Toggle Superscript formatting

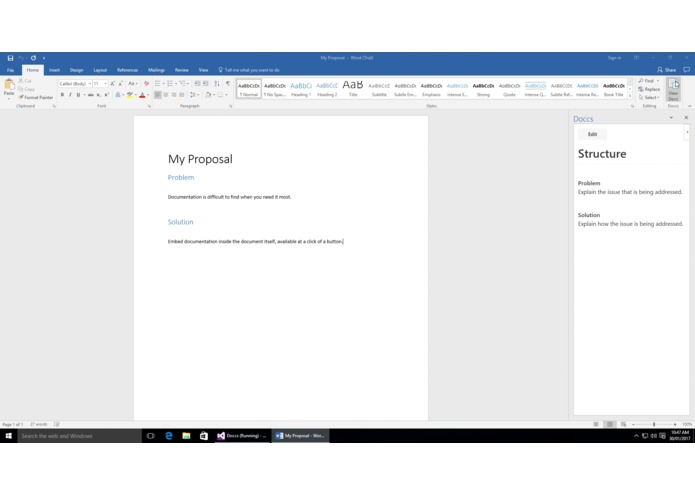(106, 95)
